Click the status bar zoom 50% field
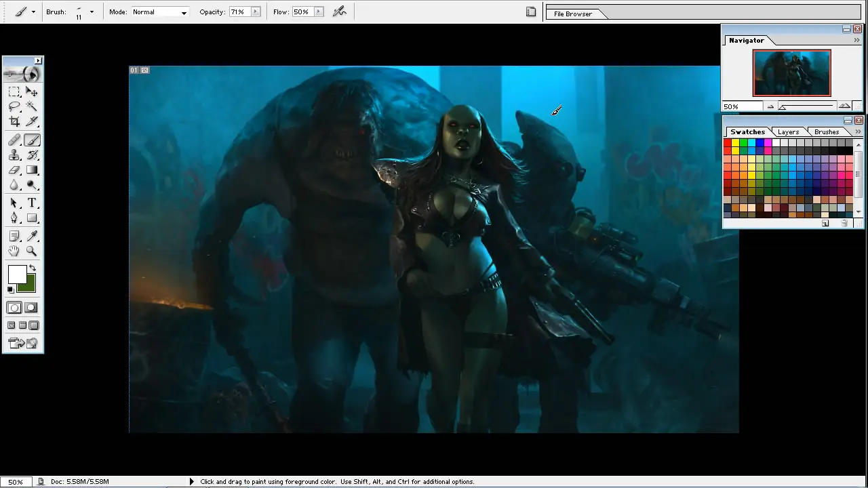 [15, 482]
